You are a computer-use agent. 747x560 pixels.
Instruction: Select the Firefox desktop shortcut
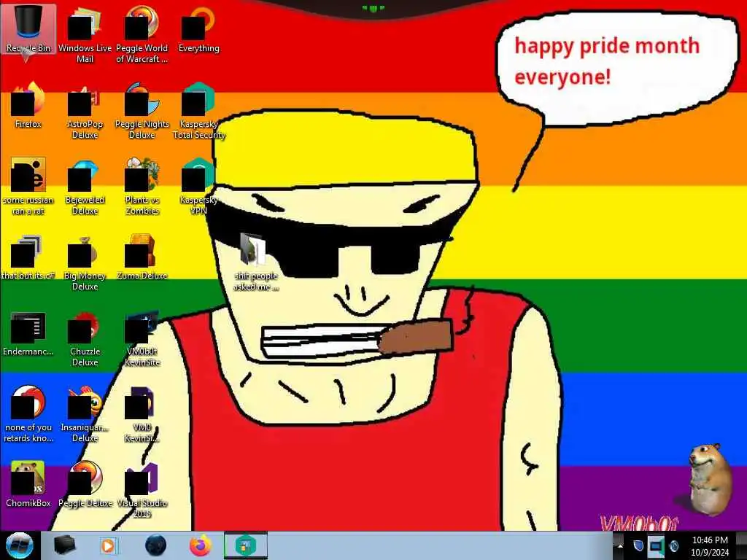28,106
